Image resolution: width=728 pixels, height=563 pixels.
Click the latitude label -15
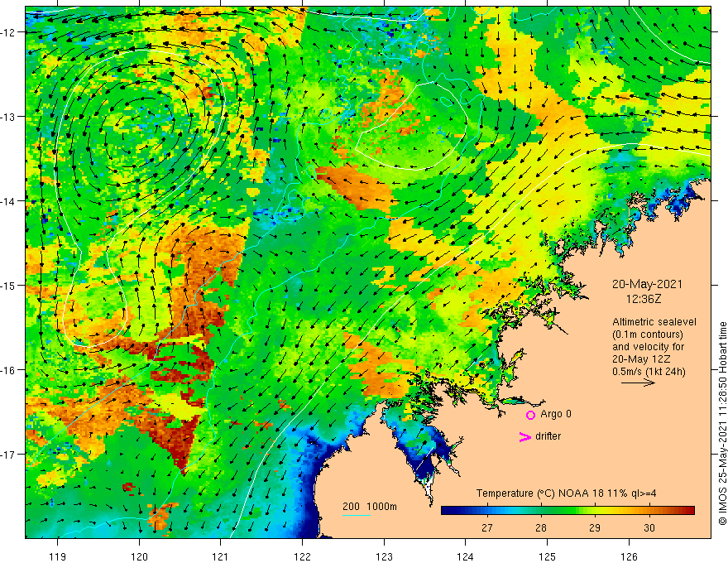[9, 285]
